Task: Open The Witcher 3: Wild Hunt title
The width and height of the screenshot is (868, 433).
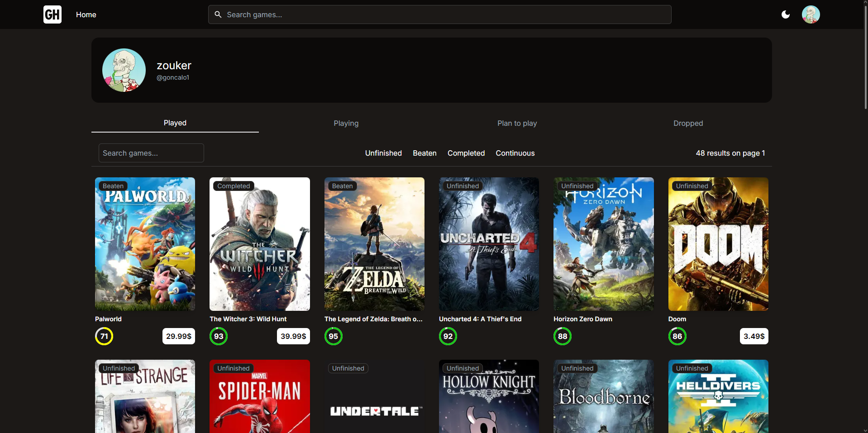Action: (x=248, y=319)
